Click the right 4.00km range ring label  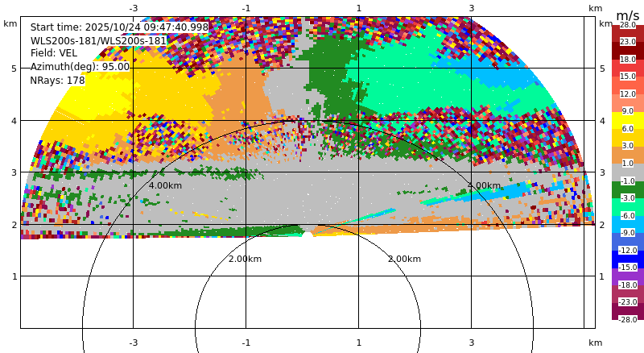pyautogui.click(x=484, y=185)
